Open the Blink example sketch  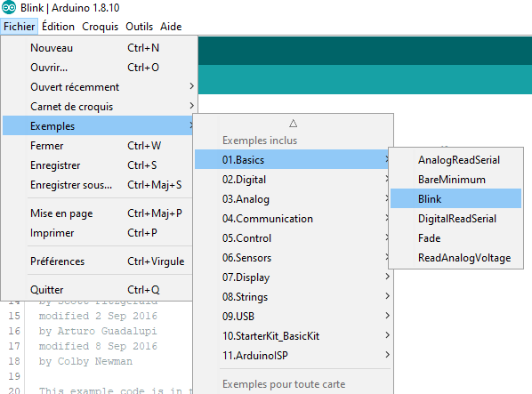pos(455,198)
